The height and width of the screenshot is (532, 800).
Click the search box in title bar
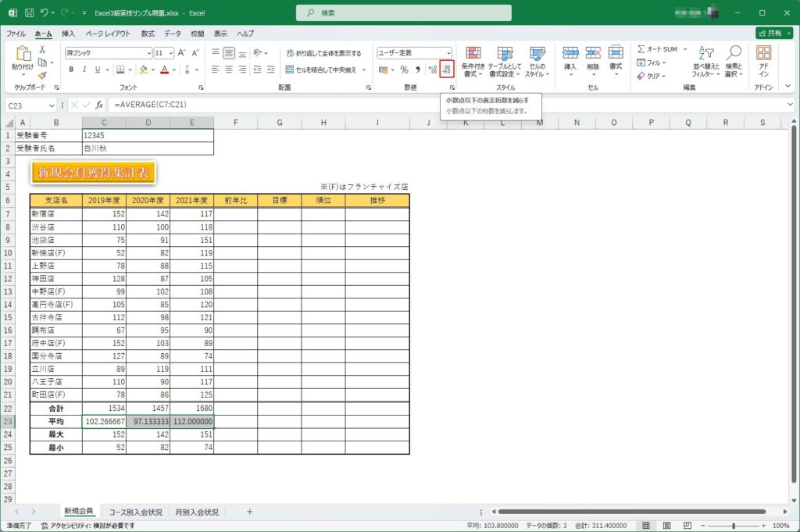coord(404,12)
